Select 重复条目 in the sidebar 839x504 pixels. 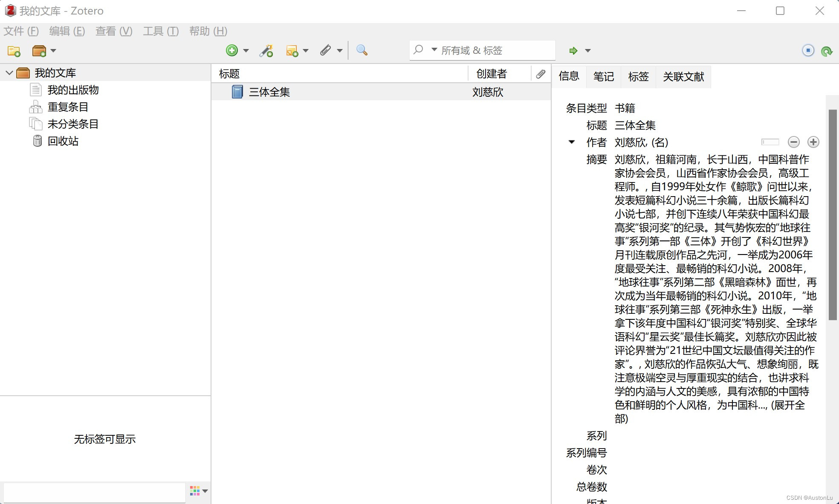pyautogui.click(x=68, y=107)
